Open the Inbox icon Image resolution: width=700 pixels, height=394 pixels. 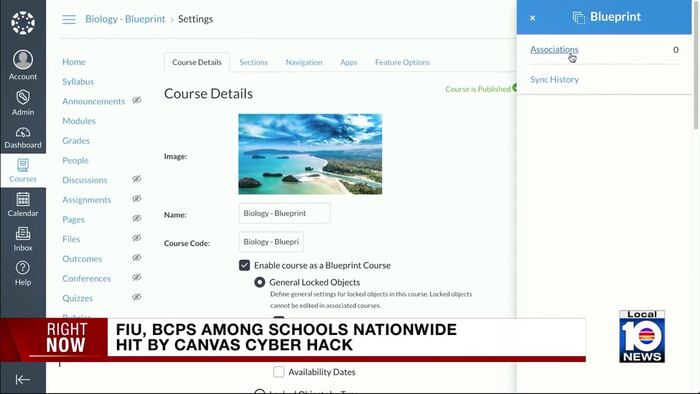tap(23, 233)
